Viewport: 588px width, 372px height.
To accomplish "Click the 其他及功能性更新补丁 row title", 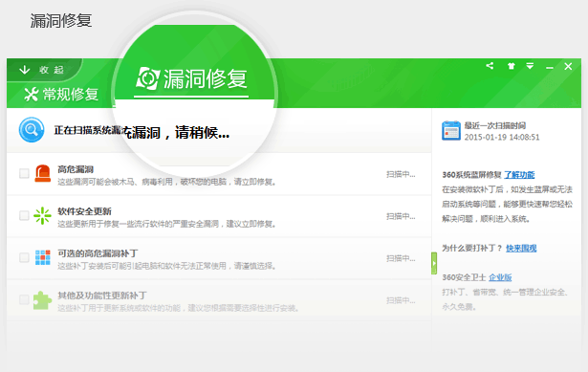I will (102, 295).
